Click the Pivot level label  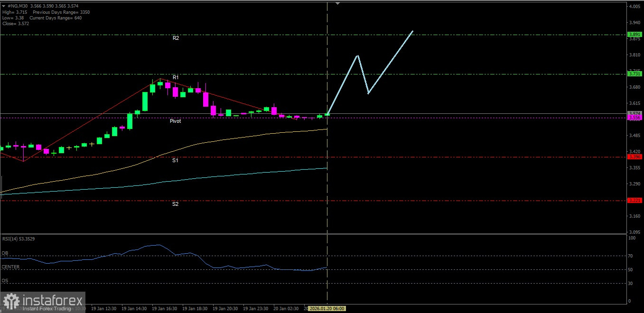point(175,121)
